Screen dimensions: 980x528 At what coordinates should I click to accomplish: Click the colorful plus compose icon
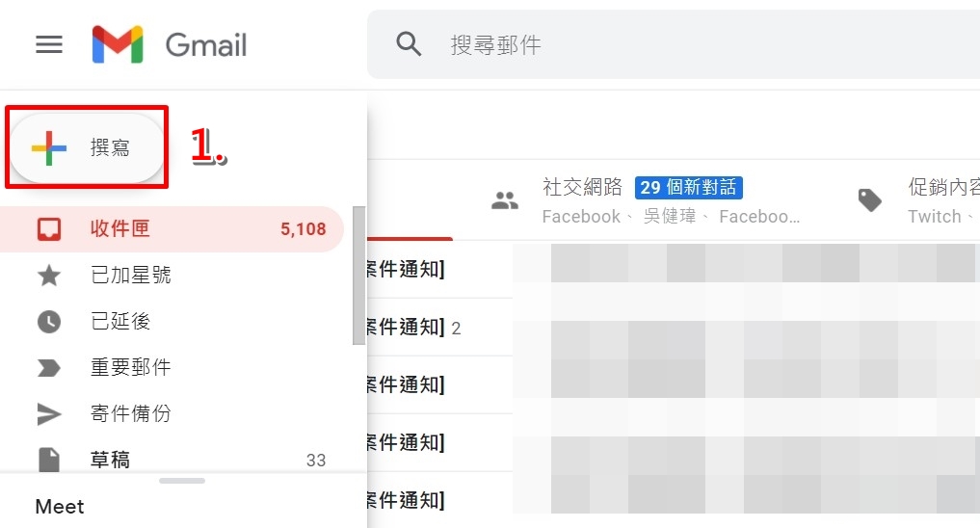pos(49,148)
